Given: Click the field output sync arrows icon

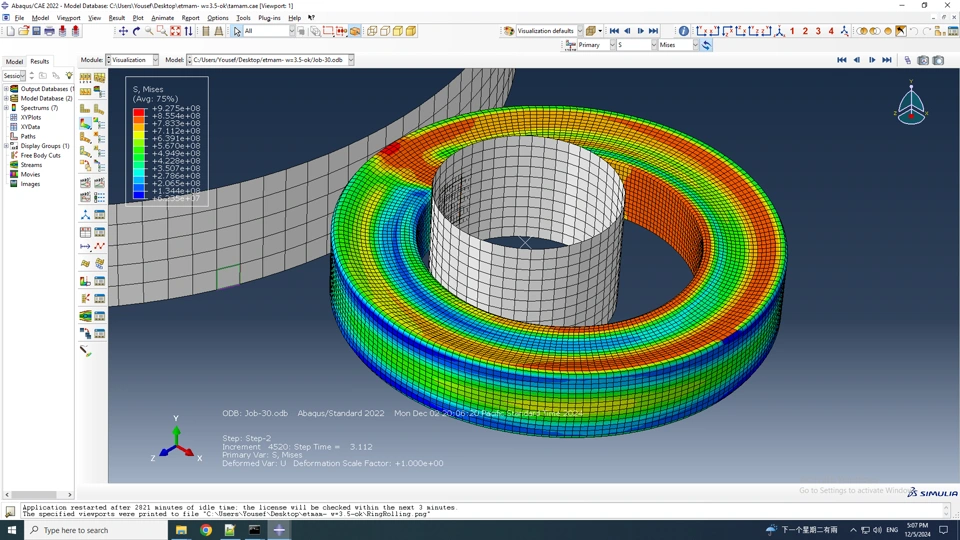Looking at the screenshot, I should coord(707,45).
